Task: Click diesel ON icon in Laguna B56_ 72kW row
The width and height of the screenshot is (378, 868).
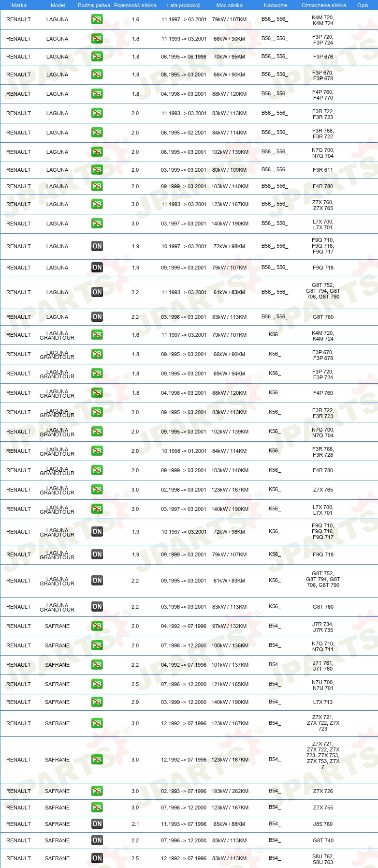Action: pyautogui.click(x=97, y=246)
